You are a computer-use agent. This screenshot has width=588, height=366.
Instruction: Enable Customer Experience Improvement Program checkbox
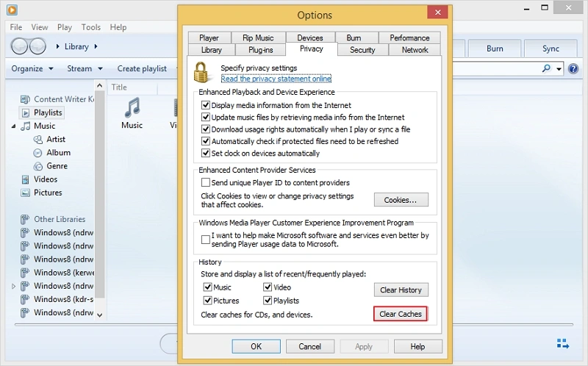pyautogui.click(x=206, y=240)
